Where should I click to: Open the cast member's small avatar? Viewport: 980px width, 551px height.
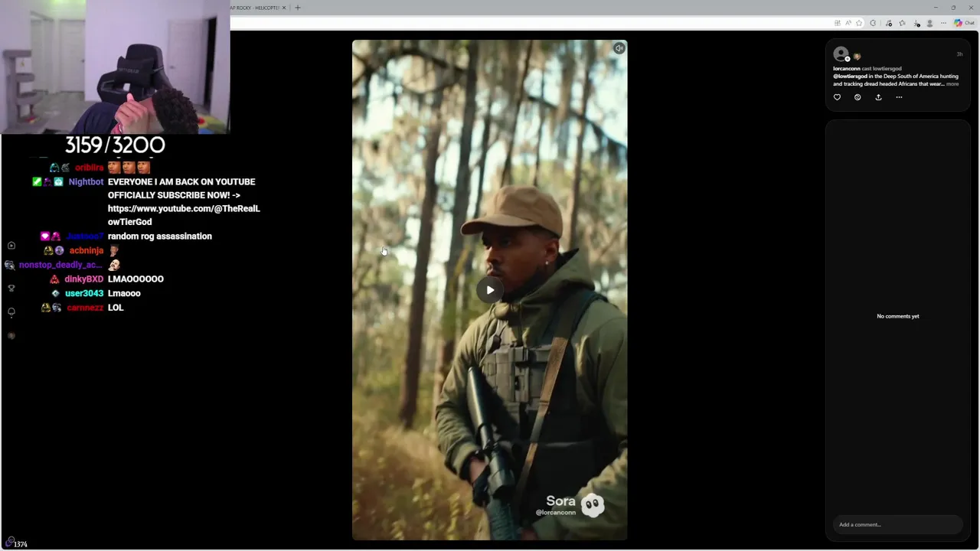pyautogui.click(x=857, y=57)
